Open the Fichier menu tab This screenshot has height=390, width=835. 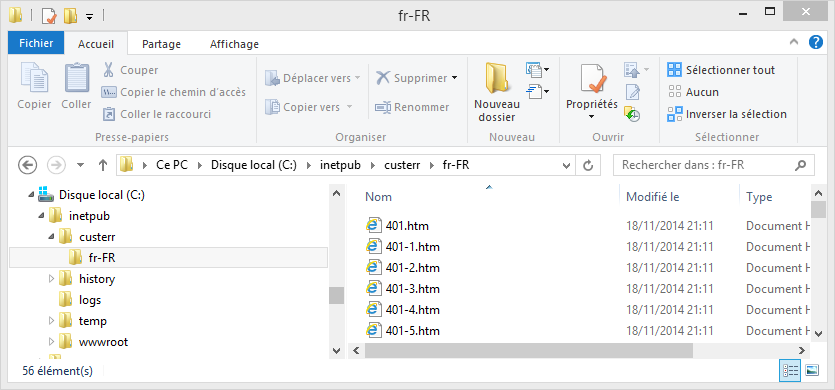(x=36, y=44)
